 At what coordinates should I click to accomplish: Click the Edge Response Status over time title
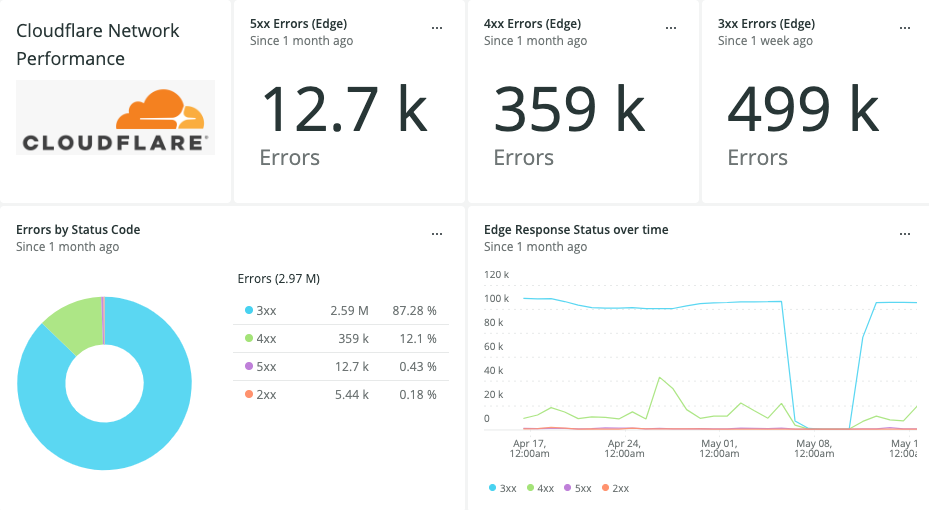tap(576, 230)
